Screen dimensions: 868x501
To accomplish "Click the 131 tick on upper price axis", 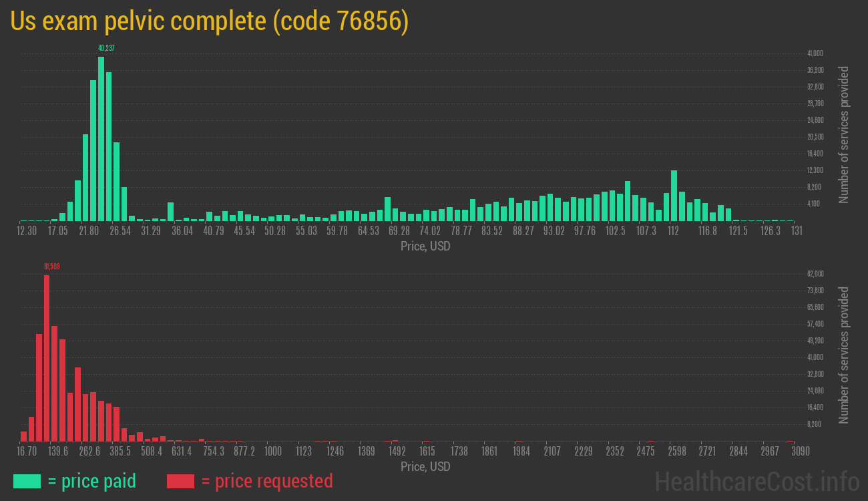I will coord(796,231).
